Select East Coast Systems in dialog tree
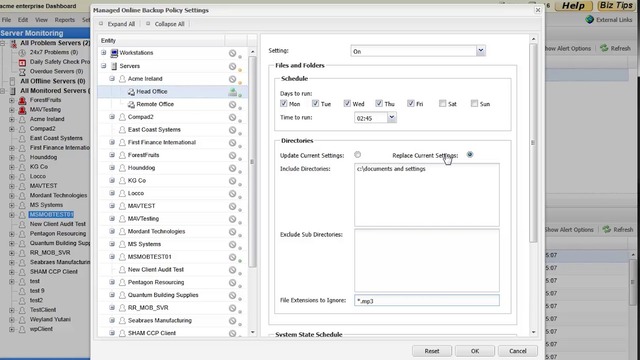640x360 pixels. click(154, 130)
